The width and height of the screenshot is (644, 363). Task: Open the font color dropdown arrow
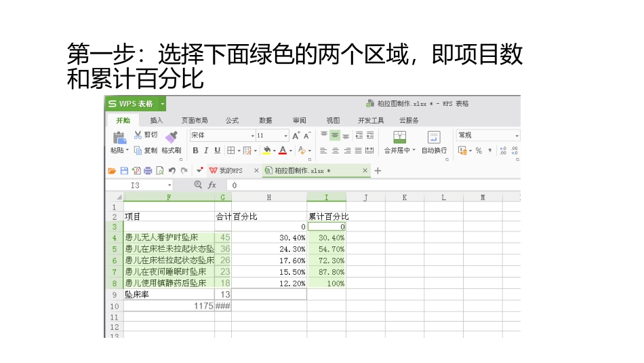[x=291, y=151]
